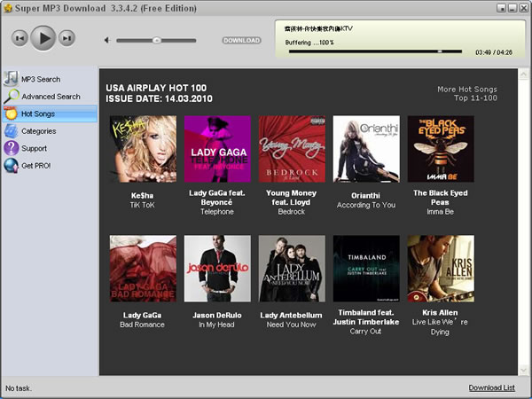
Task: Select the Timbaland Carry Out cover
Action: click(366, 269)
